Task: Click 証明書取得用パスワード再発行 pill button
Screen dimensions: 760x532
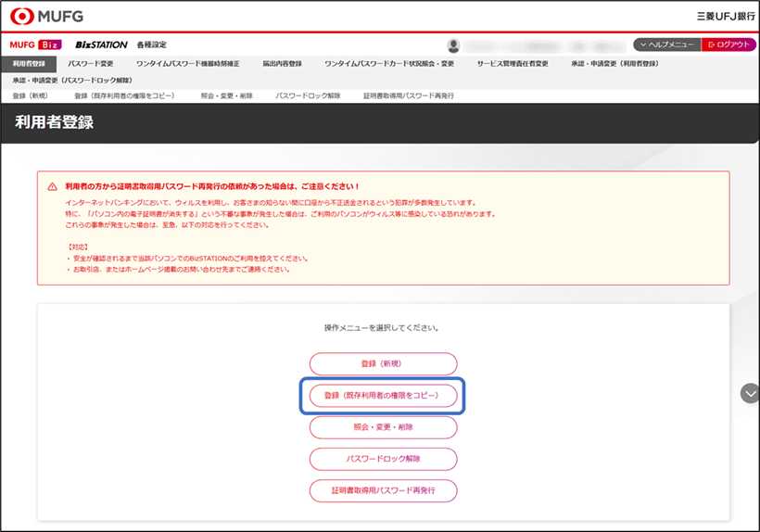Action: point(383,490)
